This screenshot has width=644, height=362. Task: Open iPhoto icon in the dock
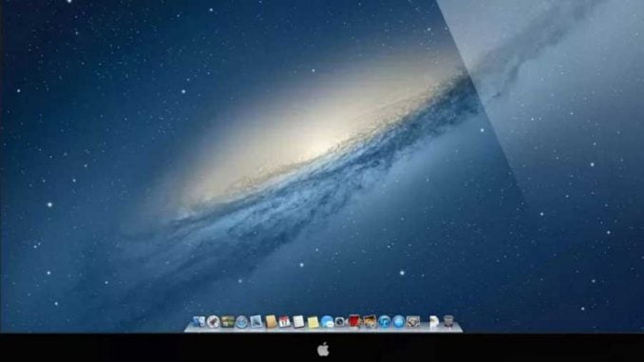(369, 321)
